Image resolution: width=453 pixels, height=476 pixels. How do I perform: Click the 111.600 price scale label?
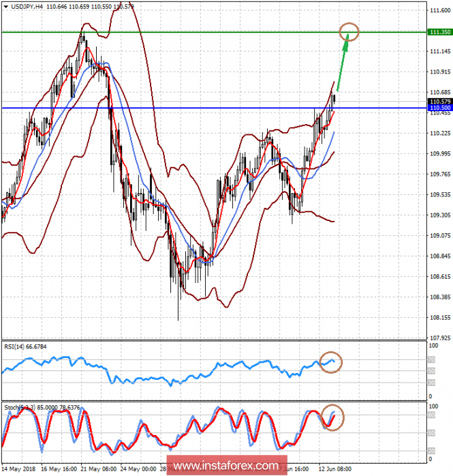coord(439,10)
